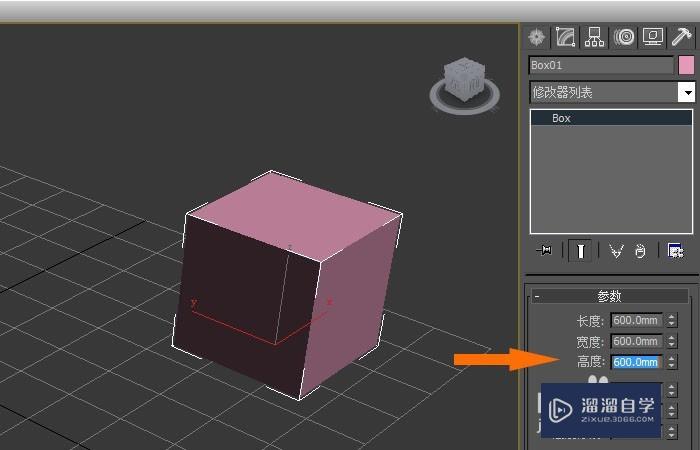The height and width of the screenshot is (450, 700).
Task: Click the 高度 height value field
Action: click(x=636, y=362)
